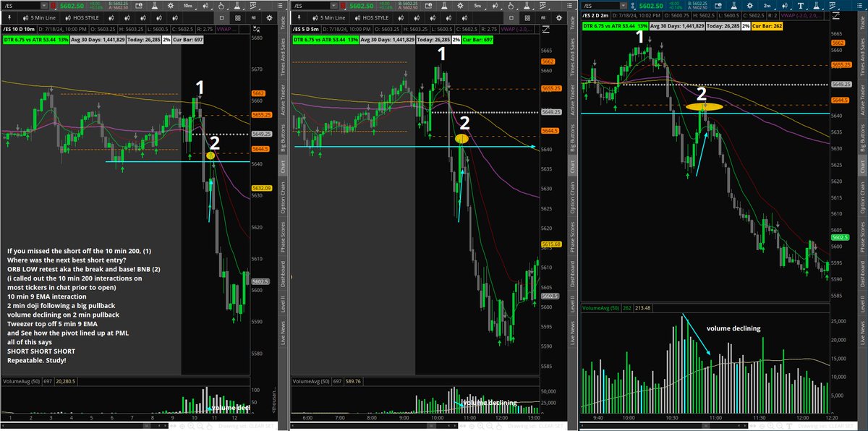The image size is (868, 431).
Task: Click chain link icon in right chart
Action: coord(633,6)
